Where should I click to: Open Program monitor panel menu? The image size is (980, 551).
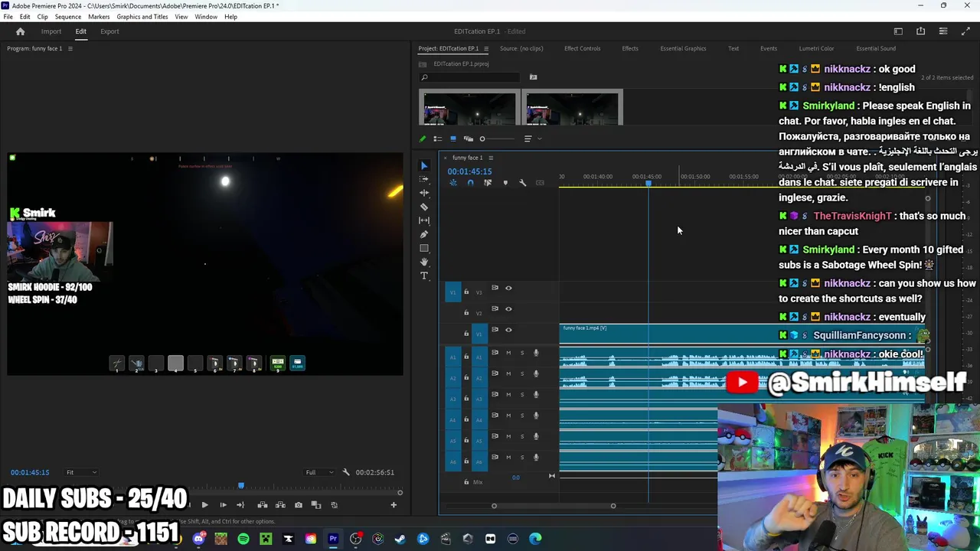(x=70, y=48)
